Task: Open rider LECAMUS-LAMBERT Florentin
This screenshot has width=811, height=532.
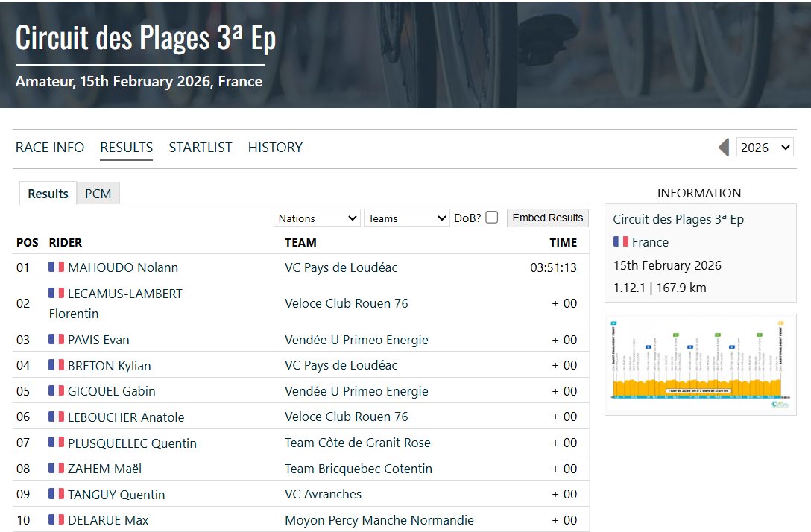Action: point(116,303)
